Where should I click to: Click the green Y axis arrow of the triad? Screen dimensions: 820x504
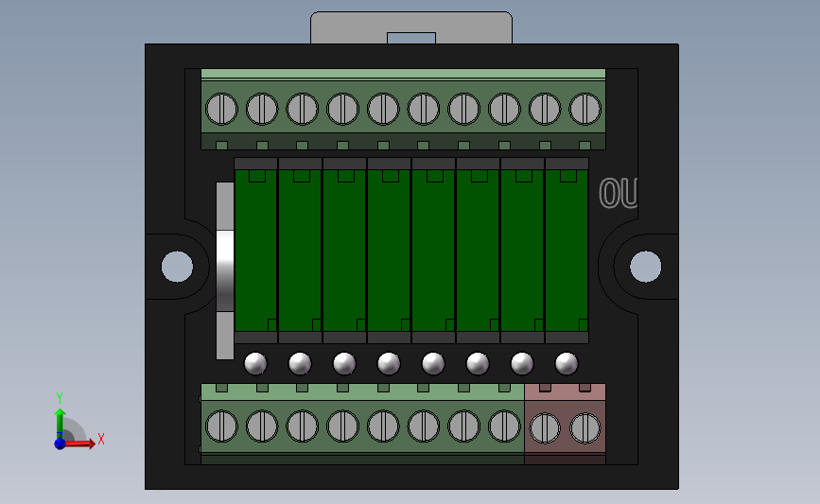pyautogui.click(x=60, y=424)
